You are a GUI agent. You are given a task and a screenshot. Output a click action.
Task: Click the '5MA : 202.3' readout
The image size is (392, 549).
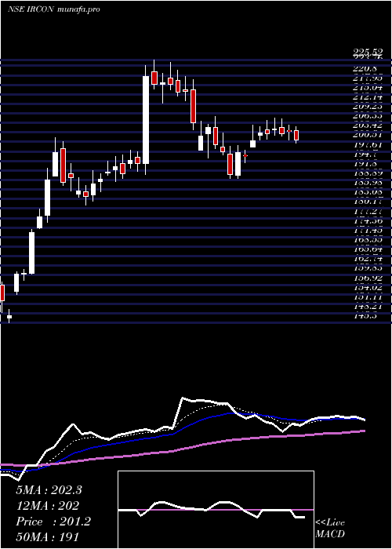(49, 490)
